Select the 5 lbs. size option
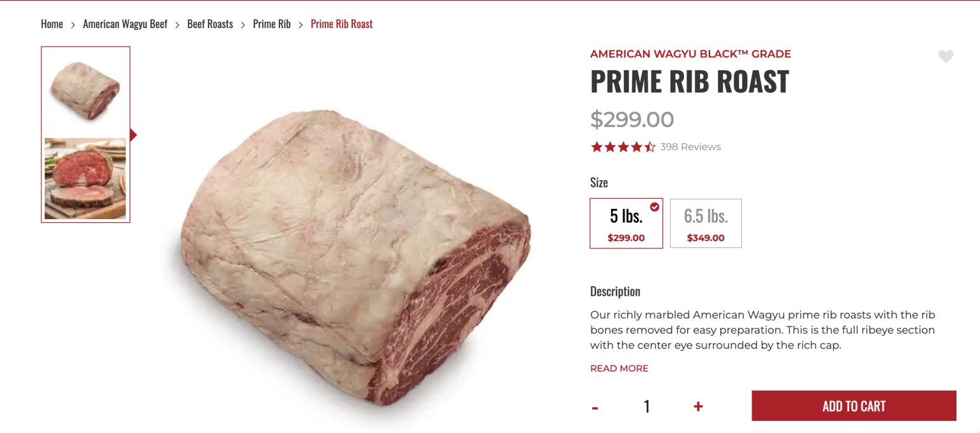Image resolution: width=980 pixels, height=433 pixels. pyautogui.click(x=626, y=223)
